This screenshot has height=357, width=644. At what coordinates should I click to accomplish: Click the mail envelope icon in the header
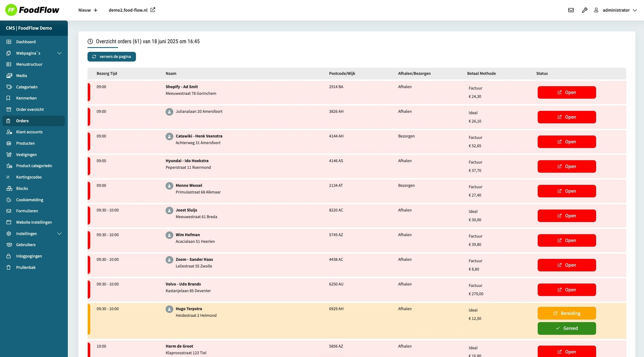(571, 10)
